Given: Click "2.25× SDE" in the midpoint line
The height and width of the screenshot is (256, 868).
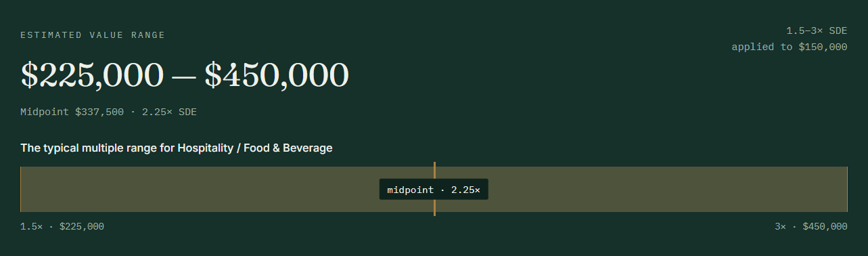Looking at the screenshot, I should 169,112.
